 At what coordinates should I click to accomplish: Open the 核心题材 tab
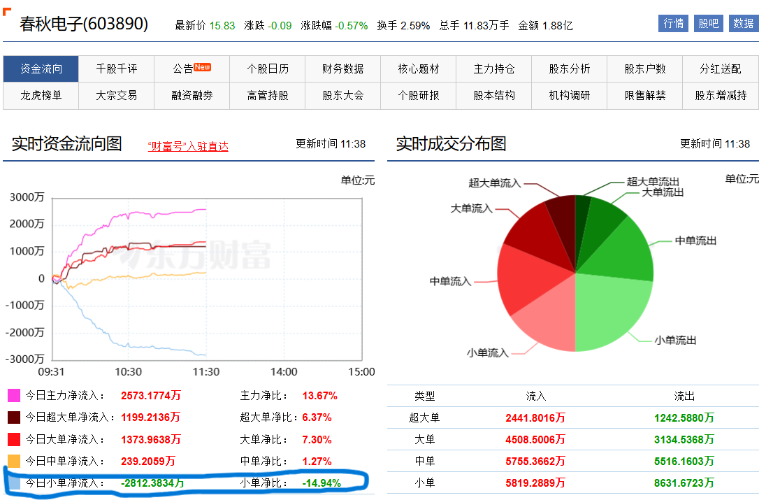point(419,69)
